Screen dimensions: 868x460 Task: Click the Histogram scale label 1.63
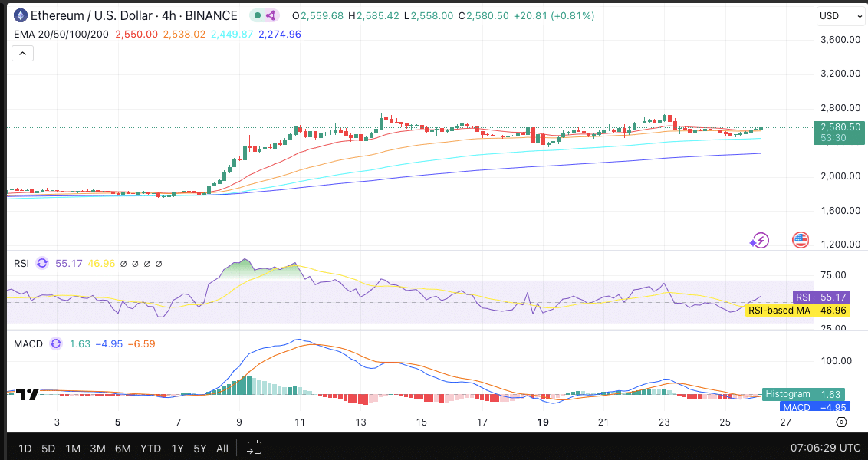[x=804, y=394]
